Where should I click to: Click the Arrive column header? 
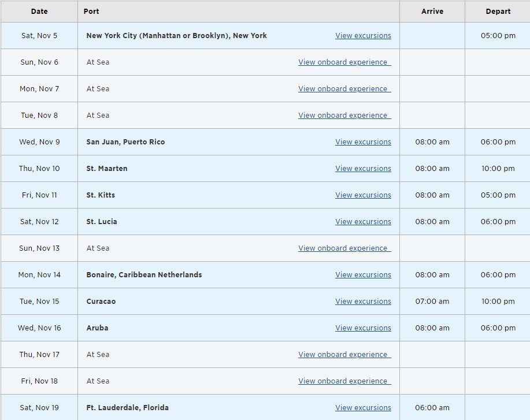click(432, 11)
